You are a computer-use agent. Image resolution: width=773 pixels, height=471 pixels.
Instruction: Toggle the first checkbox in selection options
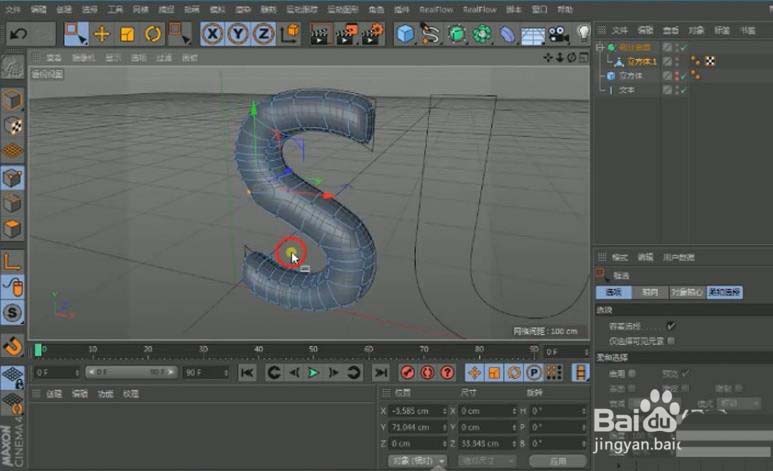click(671, 325)
